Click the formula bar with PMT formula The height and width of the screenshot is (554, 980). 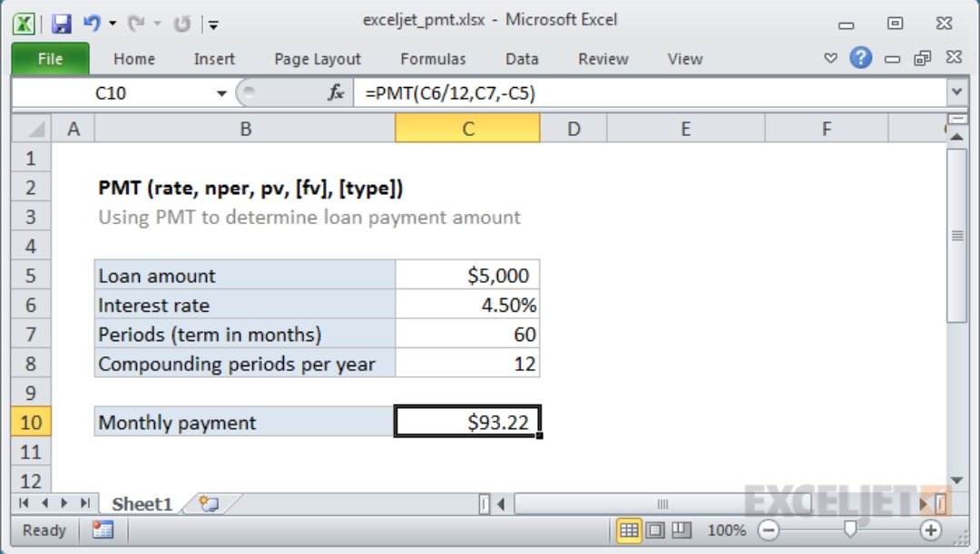pos(650,93)
